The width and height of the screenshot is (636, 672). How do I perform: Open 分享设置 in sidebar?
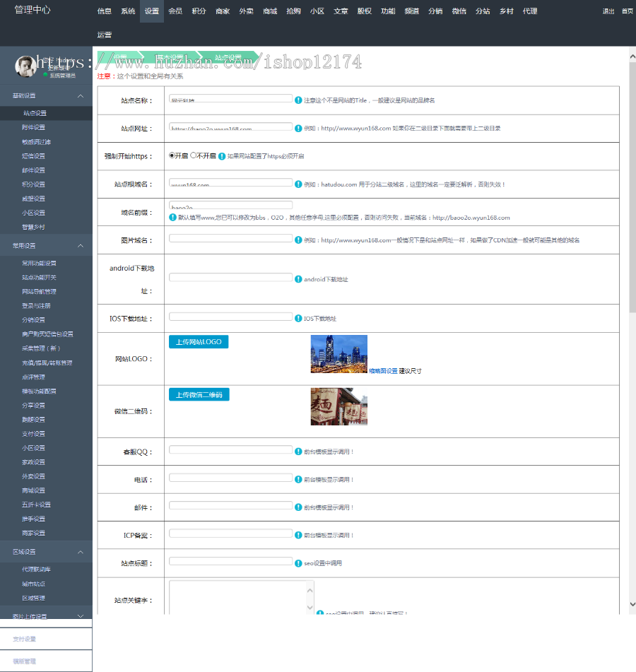[x=33, y=405]
